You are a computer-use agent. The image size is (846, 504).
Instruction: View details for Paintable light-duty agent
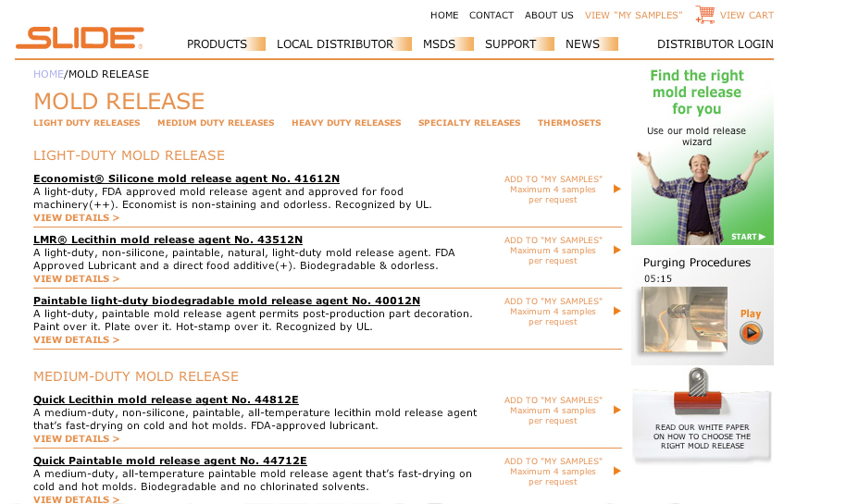[x=76, y=339]
